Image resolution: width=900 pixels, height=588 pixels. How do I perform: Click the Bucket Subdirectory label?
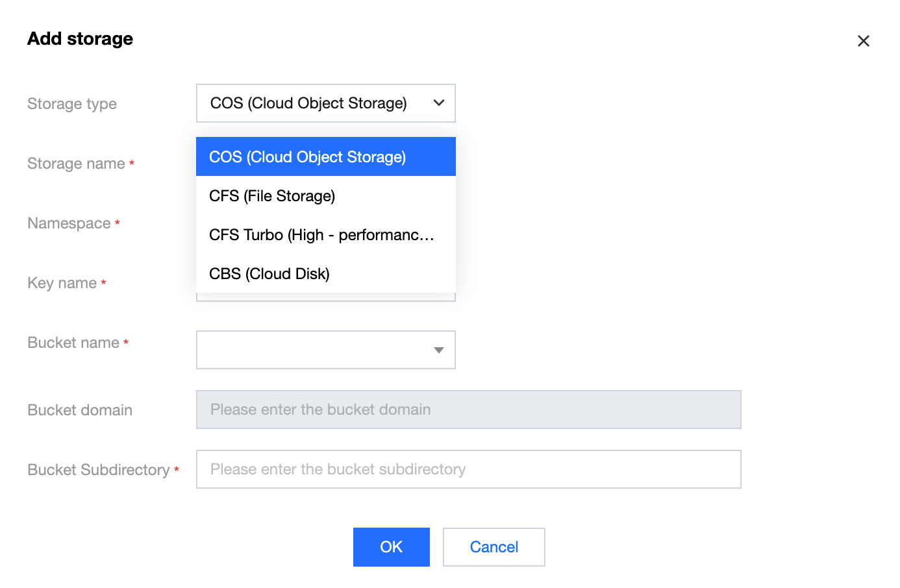99,470
